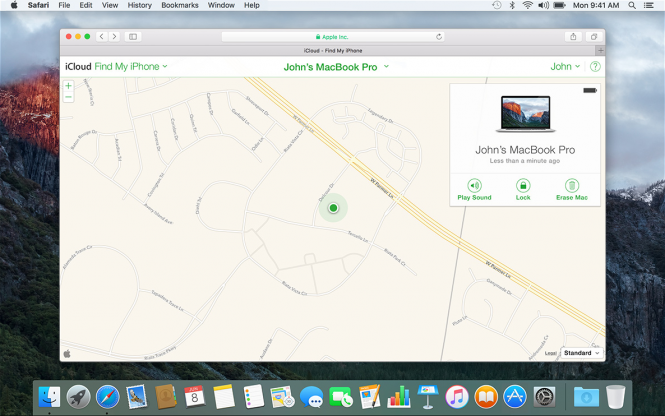This screenshot has width=665, height=416.
Task: Click the Safari compass icon in Dock
Action: click(108, 397)
